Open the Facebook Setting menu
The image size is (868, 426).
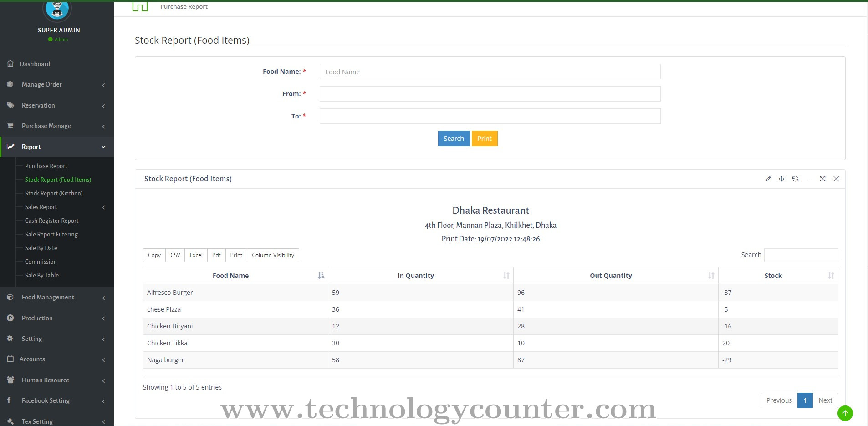(x=57, y=400)
